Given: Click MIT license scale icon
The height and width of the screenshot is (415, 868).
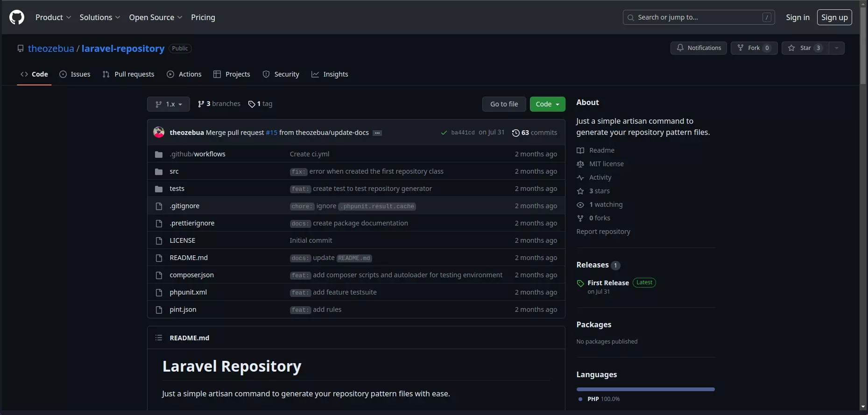Looking at the screenshot, I should pyautogui.click(x=580, y=164).
